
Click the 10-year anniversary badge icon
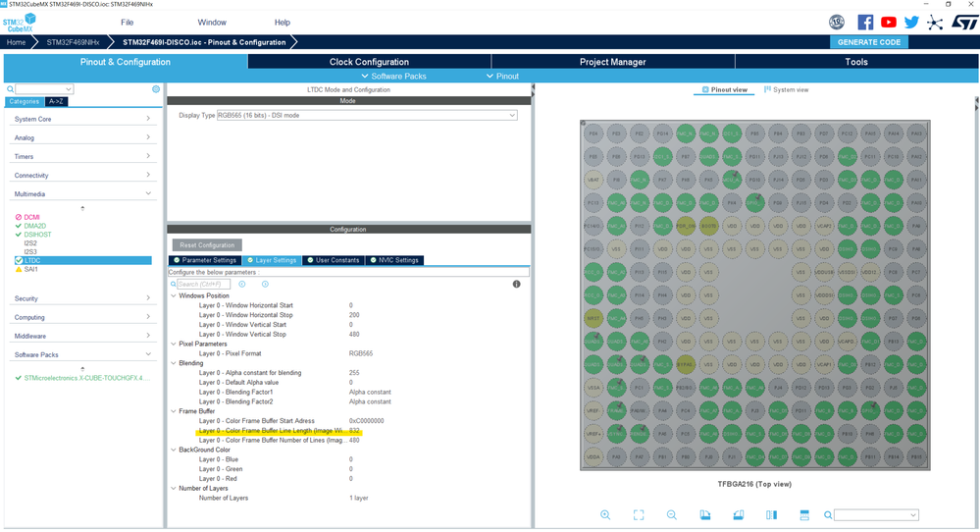click(837, 23)
